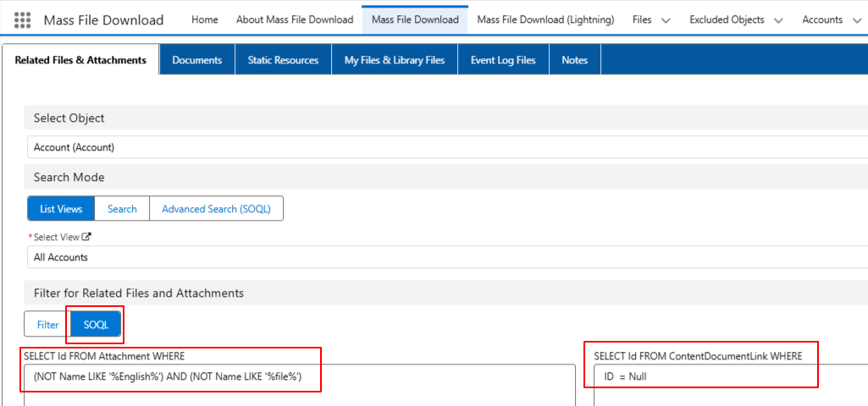The height and width of the screenshot is (406, 868).
Task: Open the Select View external link icon
Action: [x=86, y=236]
